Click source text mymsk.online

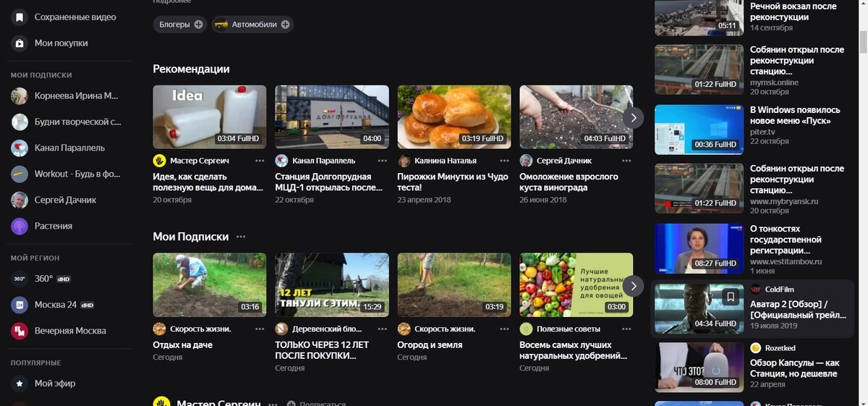tap(775, 83)
